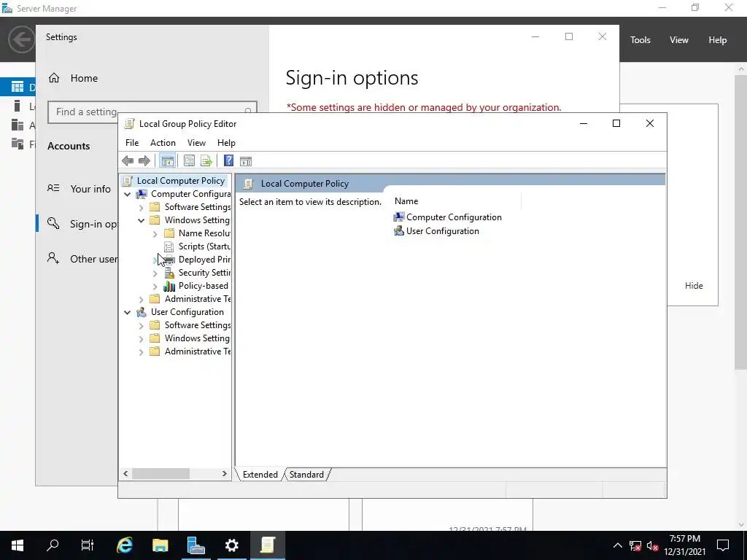Open Other users in Settings sidebar
Viewport: 747px width, 560px height.
coord(82,259)
